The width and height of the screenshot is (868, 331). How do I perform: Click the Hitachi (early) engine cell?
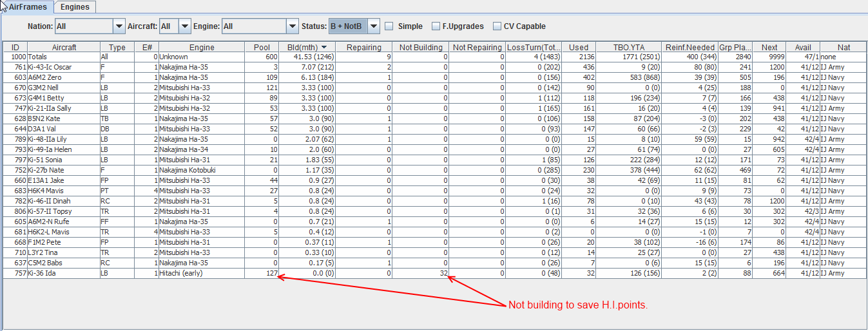(202, 274)
